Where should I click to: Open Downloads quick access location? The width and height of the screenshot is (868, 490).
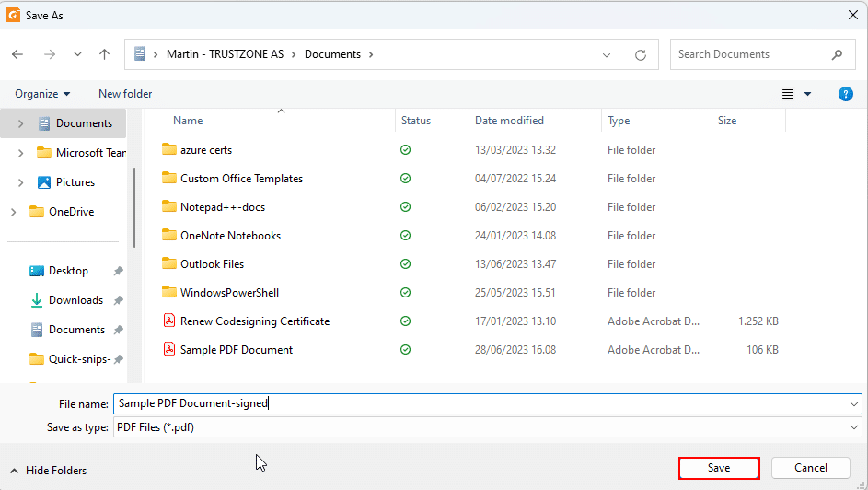pos(75,300)
